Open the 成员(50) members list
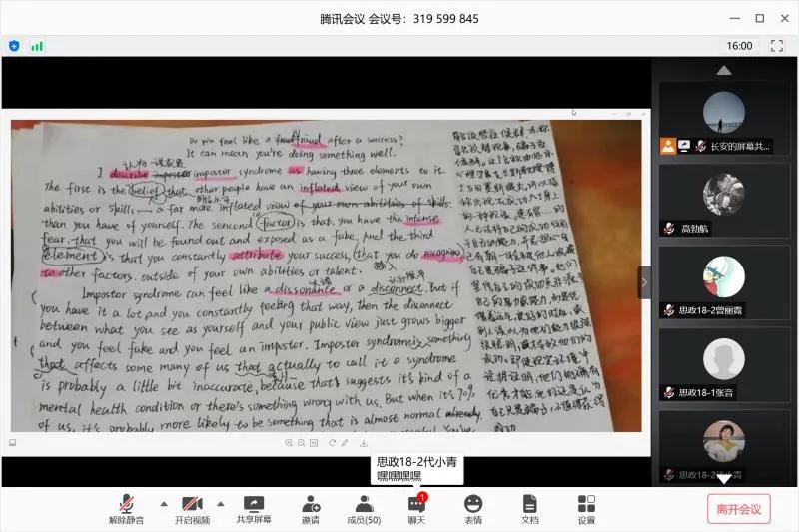This screenshot has height=532, width=799. tap(363, 508)
